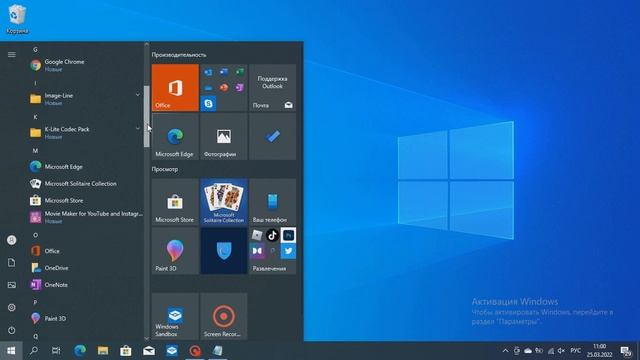The height and width of the screenshot is (360, 640).
Task: Open Settings gear in Start sidebar
Action: (x=12, y=307)
